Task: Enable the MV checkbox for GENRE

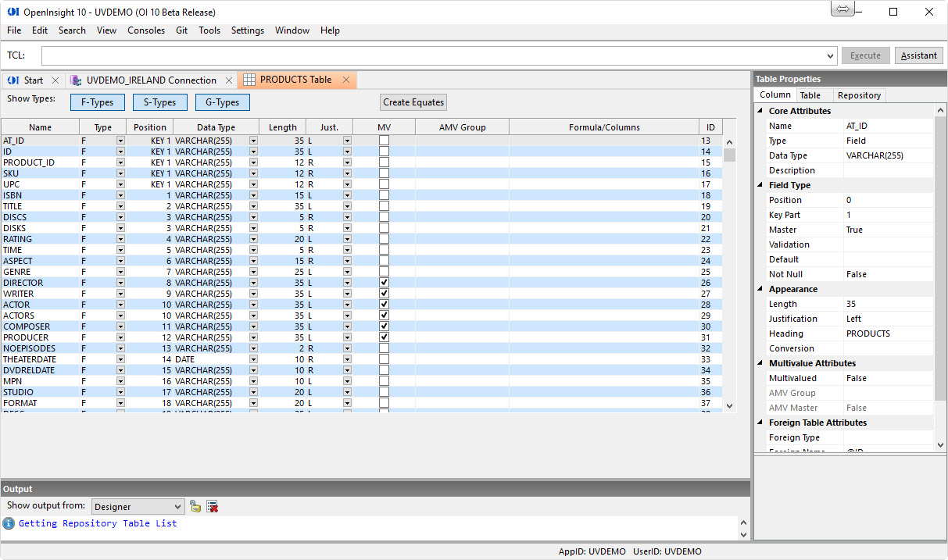Action: click(384, 272)
